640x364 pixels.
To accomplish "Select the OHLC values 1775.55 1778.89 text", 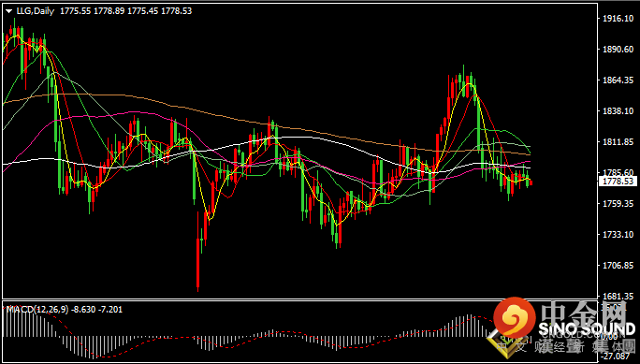I will (93, 11).
